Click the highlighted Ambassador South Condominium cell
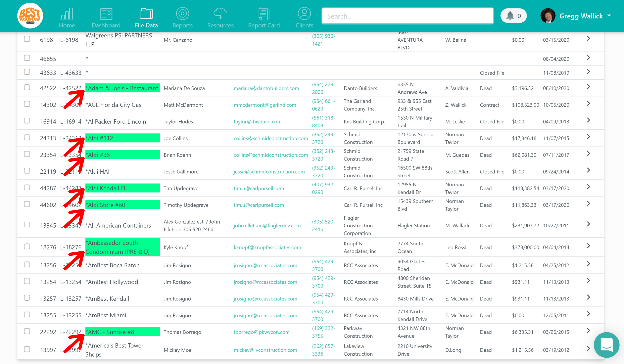Viewport: 624px width, 364px height. pyautogui.click(x=122, y=247)
